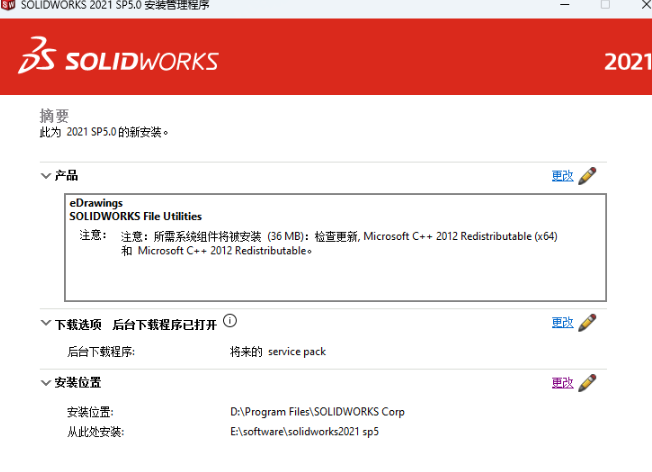
Task: Click the 摘要 page title
Action: pos(54,116)
